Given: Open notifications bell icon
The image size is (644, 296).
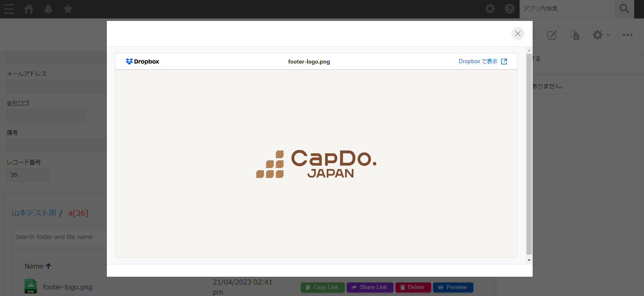Looking at the screenshot, I should tap(48, 9).
